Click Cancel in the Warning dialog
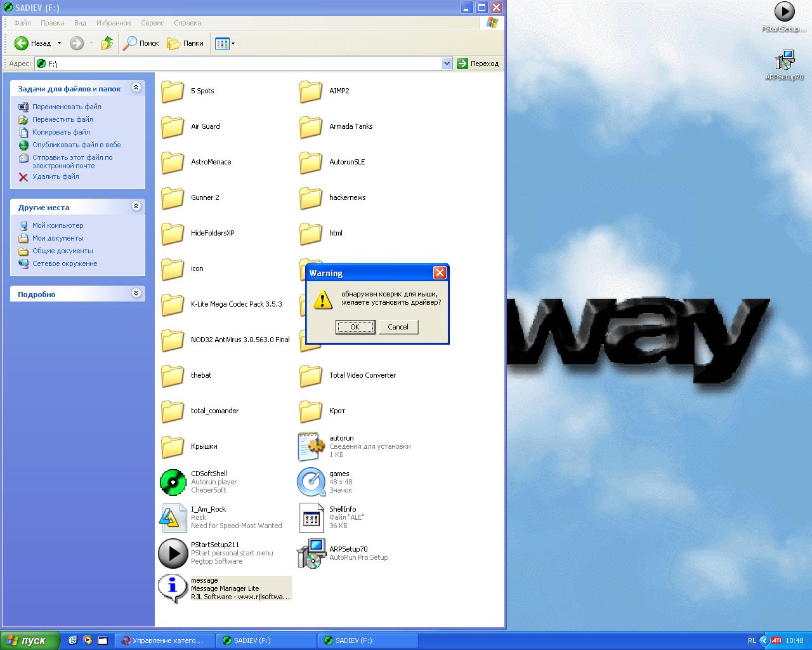 (398, 327)
